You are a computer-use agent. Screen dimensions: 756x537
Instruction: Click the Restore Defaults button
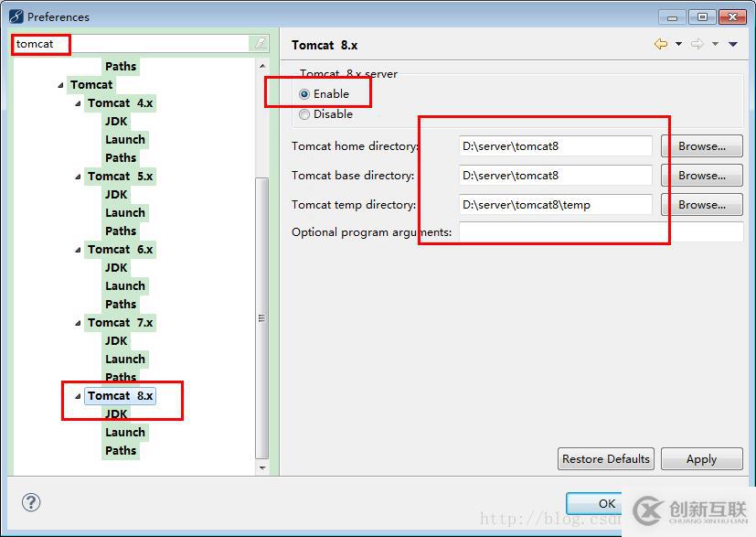[605, 459]
